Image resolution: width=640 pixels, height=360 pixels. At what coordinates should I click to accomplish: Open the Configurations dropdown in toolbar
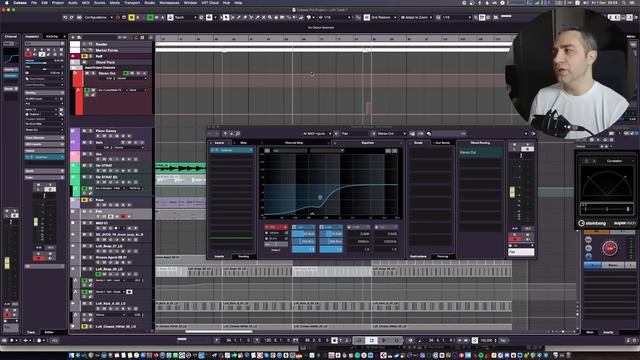pos(98,18)
